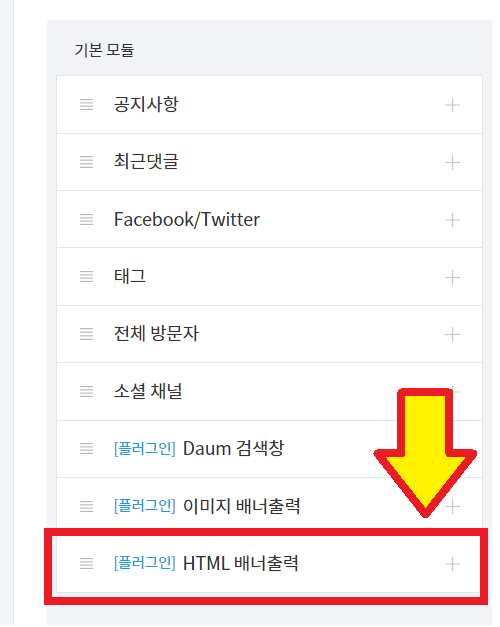500x627 pixels.
Task: Click drag handle icon of 최근댓글
Action: 86,162
